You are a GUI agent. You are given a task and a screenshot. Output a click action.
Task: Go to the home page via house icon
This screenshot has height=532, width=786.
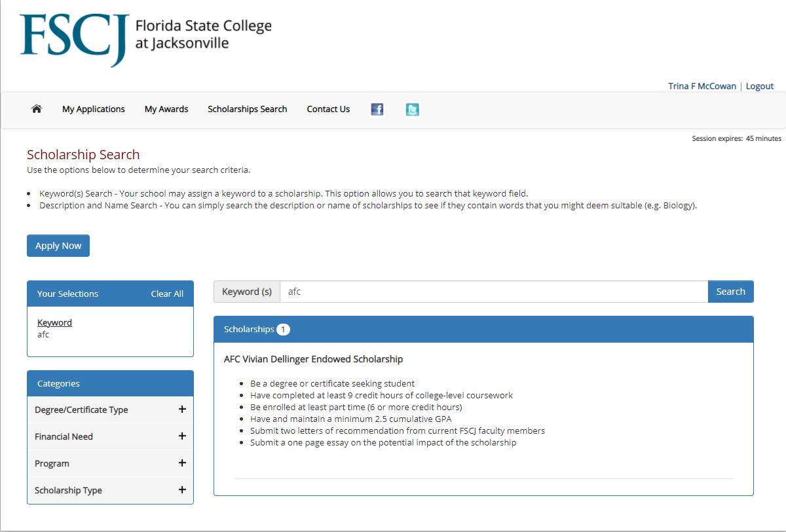coord(37,109)
